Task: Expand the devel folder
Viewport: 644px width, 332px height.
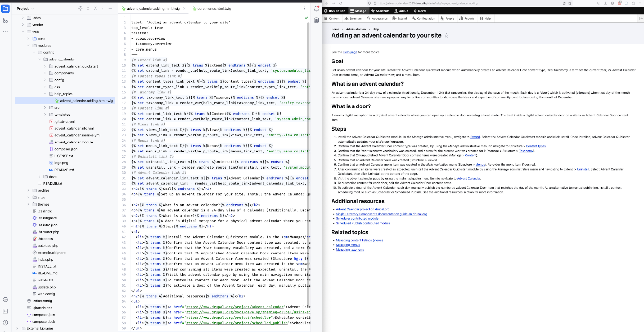Action: pos(39,177)
